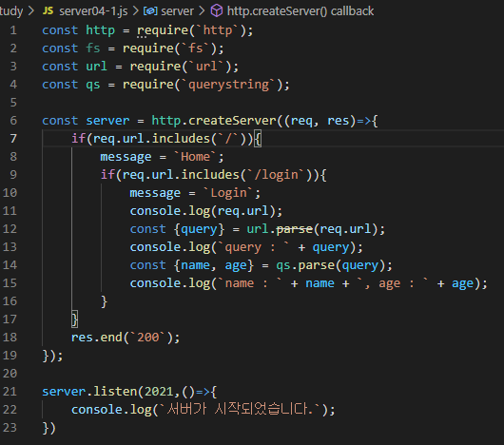Click the server variable symbol icon

(150, 11)
